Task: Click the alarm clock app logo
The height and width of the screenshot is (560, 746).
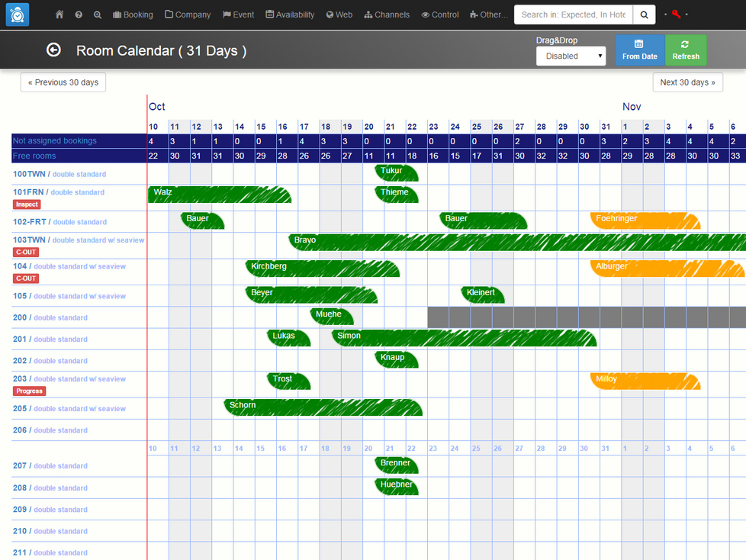Action: tap(18, 14)
